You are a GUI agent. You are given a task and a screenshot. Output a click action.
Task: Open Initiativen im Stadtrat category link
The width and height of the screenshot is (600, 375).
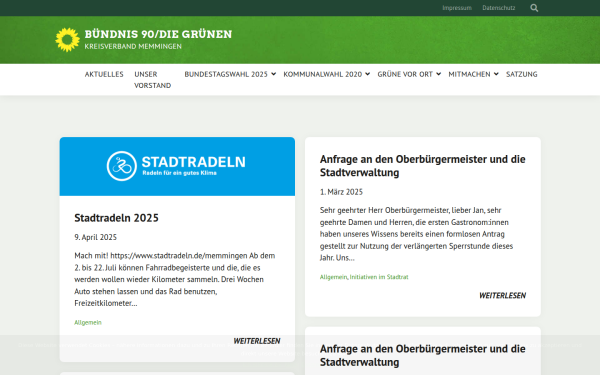click(x=379, y=277)
